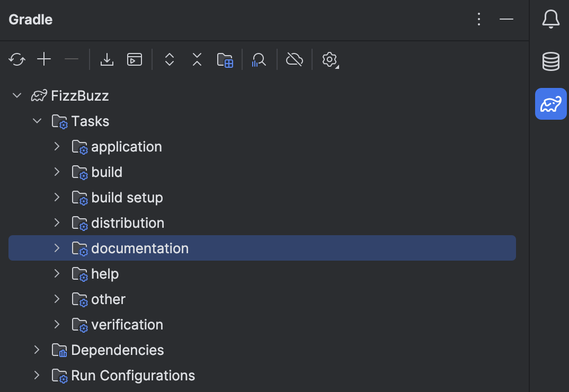The width and height of the screenshot is (569, 392).
Task: Execute a Gradle task via the run icon
Action: pyautogui.click(x=135, y=59)
